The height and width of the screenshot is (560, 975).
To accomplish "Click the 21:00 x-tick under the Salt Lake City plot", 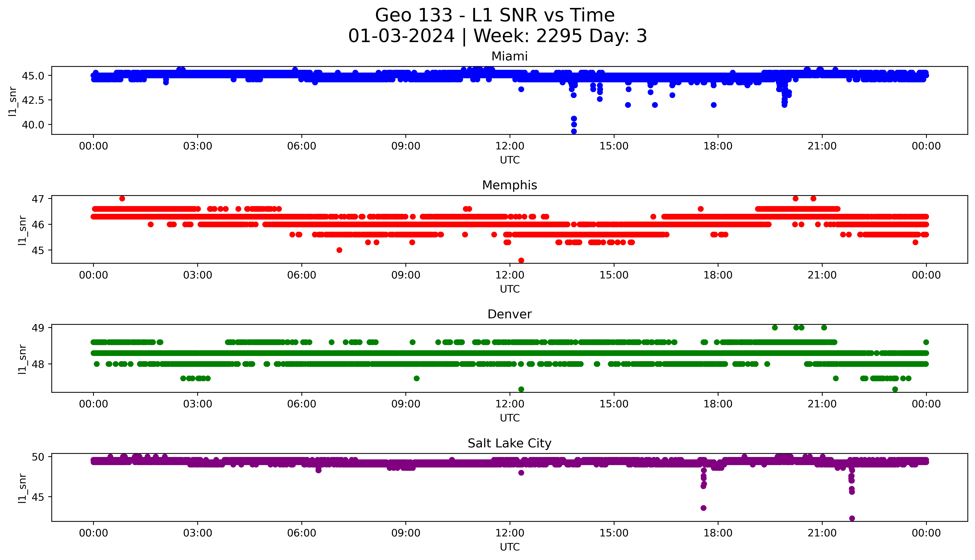I will [x=822, y=533].
